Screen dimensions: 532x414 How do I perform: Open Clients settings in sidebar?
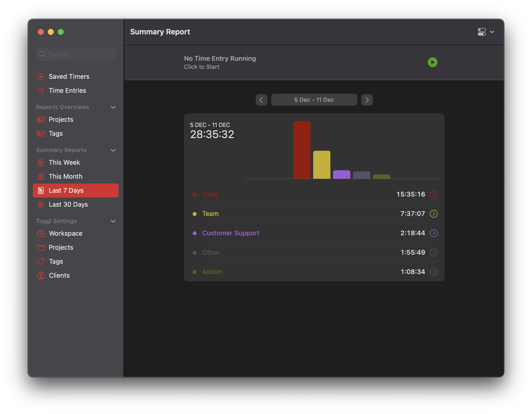(59, 275)
